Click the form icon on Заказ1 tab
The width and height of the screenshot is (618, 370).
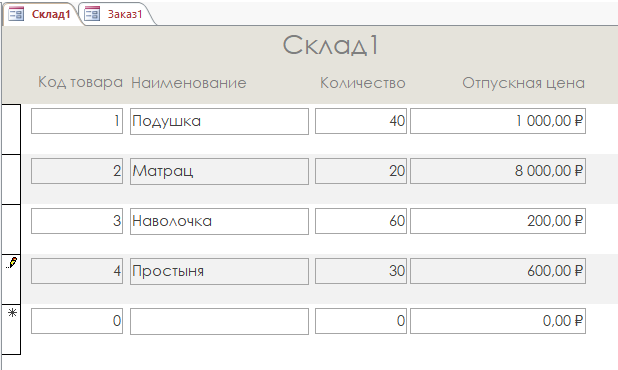point(92,14)
